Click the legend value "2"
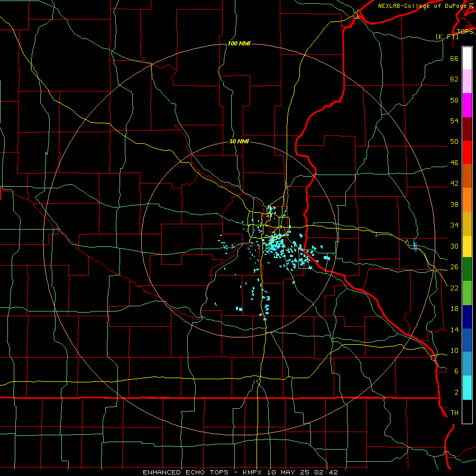Image resolution: width=476 pixels, height=476 pixels. pos(456,392)
